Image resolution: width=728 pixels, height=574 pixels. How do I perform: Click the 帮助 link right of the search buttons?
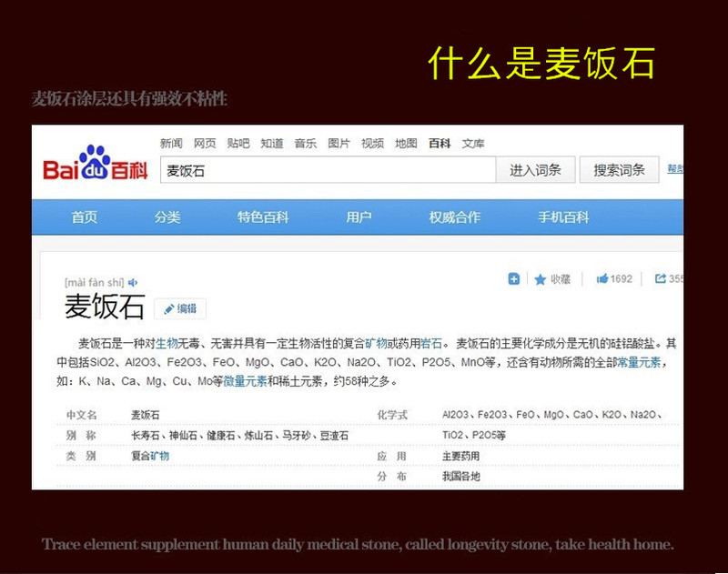click(x=675, y=169)
